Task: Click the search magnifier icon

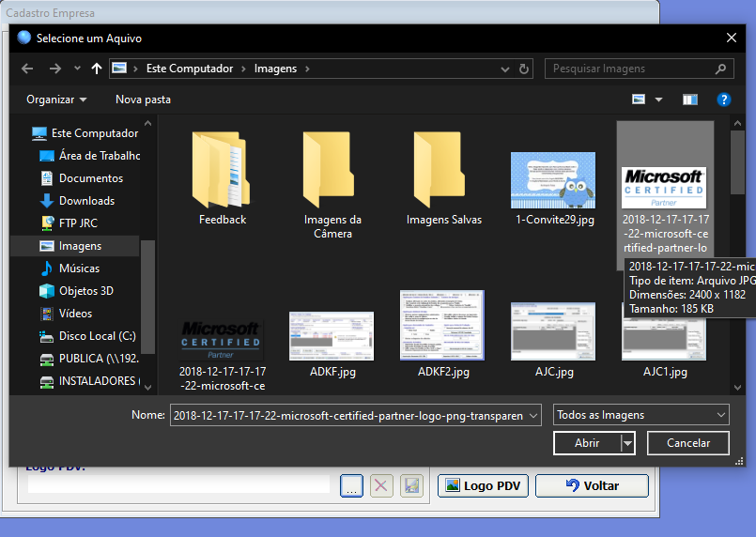Action: coord(720,69)
